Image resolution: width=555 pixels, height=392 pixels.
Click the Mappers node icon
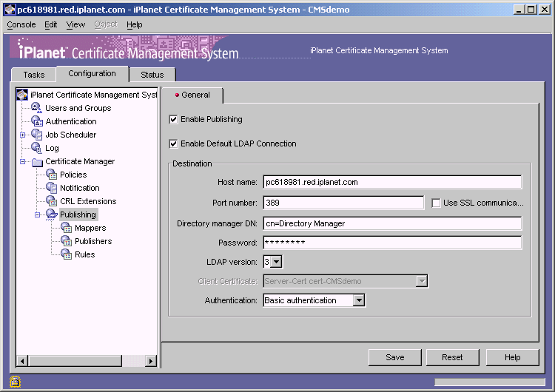(66, 228)
